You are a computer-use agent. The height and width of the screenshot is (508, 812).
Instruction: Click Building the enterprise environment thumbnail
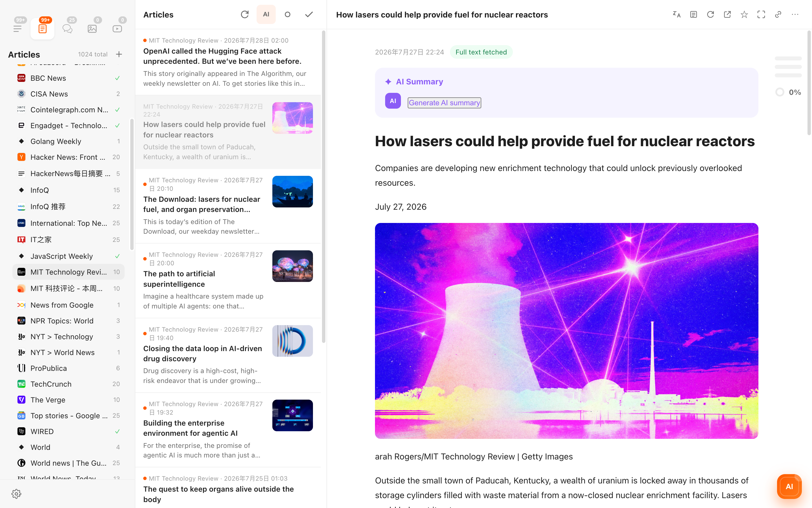click(x=293, y=415)
